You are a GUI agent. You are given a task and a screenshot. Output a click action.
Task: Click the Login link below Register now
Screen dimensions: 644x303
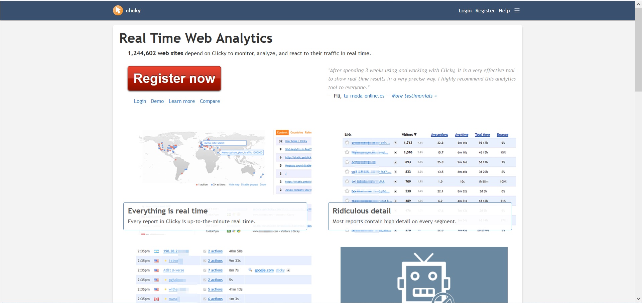point(140,101)
